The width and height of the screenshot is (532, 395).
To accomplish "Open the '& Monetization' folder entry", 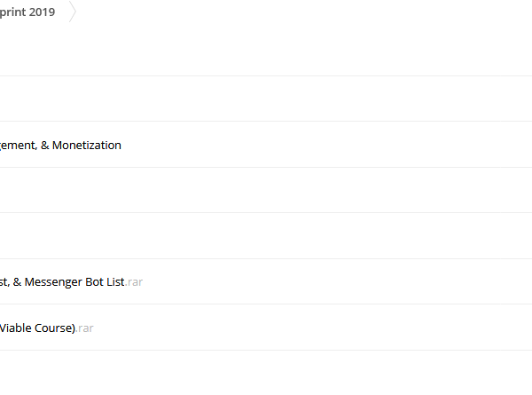I will point(60,145).
